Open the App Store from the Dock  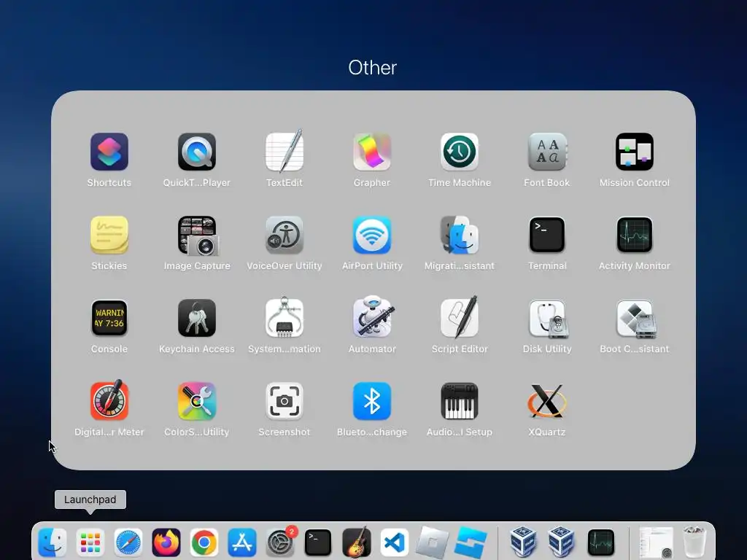pos(242,542)
